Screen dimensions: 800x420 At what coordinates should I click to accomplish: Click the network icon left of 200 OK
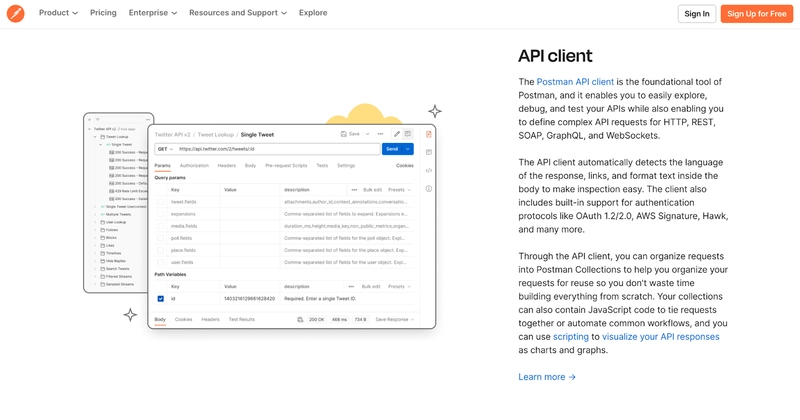coord(300,319)
